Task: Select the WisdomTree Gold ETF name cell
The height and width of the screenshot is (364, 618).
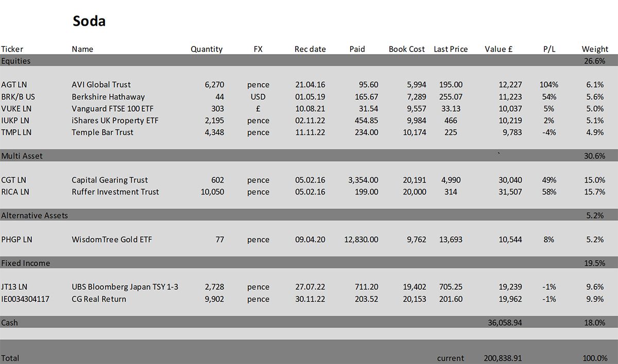Action: point(112,239)
